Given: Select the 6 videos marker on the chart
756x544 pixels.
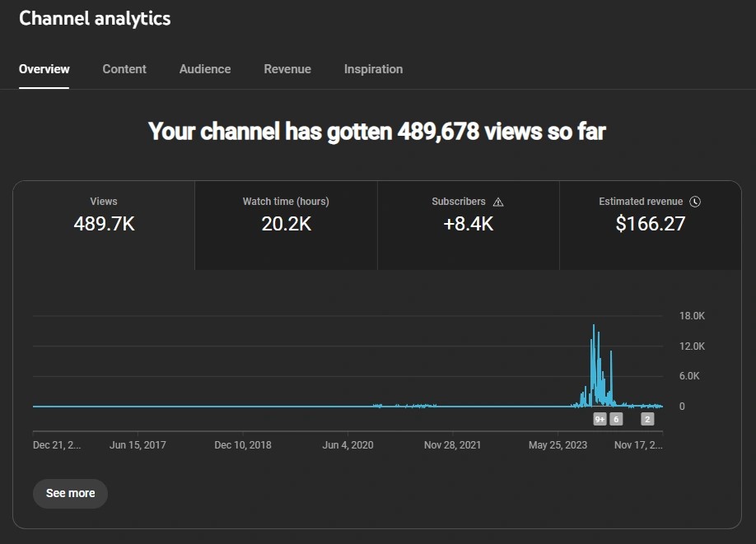Looking at the screenshot, I should pyautogui.click(x=616, y=419).
